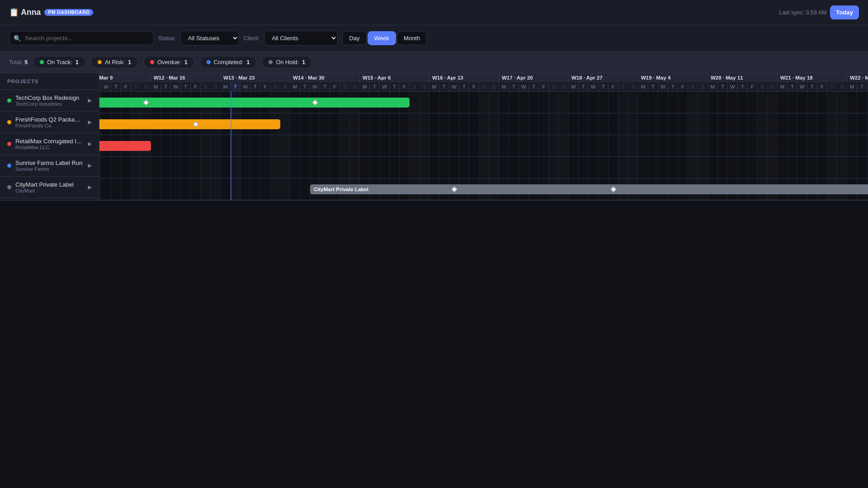Open the All Statuses dropdown
Viewport: 868px width, 488px height.
(x=210, y=38)
